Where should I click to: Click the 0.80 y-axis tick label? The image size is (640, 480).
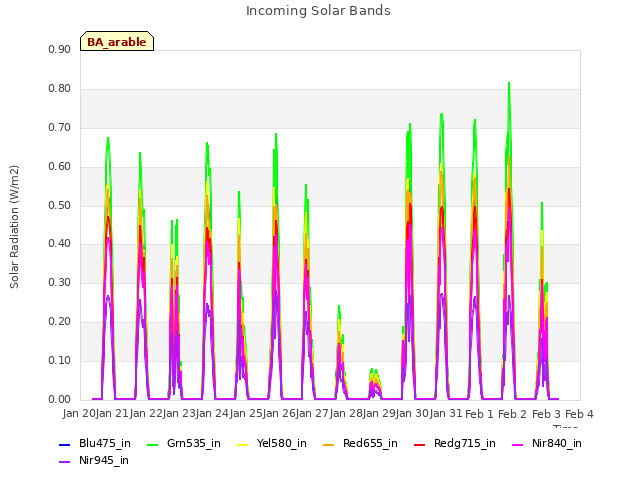[60, 89]
